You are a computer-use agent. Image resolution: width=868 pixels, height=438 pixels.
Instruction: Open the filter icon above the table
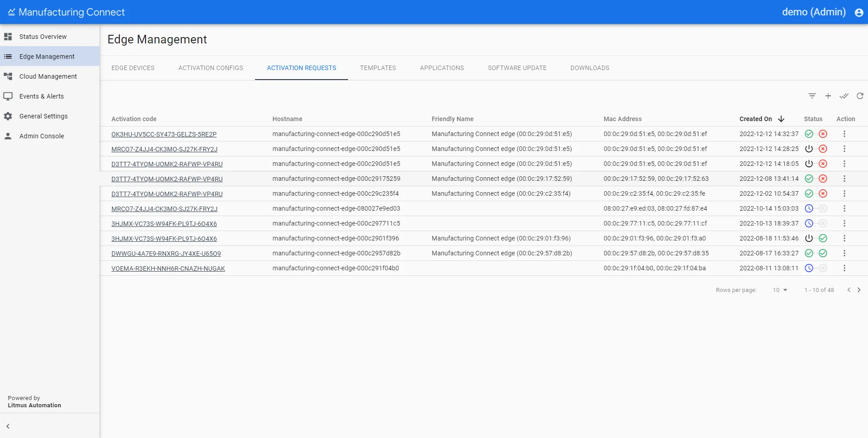tap(812, 96)
